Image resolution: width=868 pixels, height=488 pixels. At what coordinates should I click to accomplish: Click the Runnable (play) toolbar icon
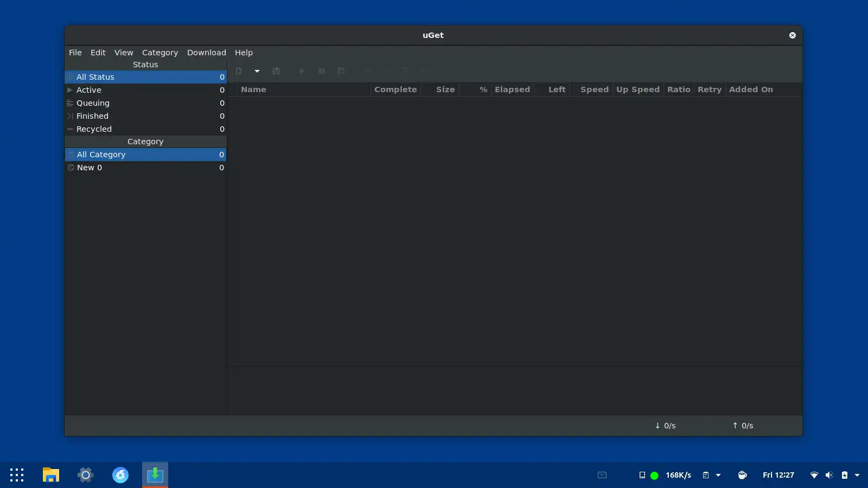click(302, 71)
